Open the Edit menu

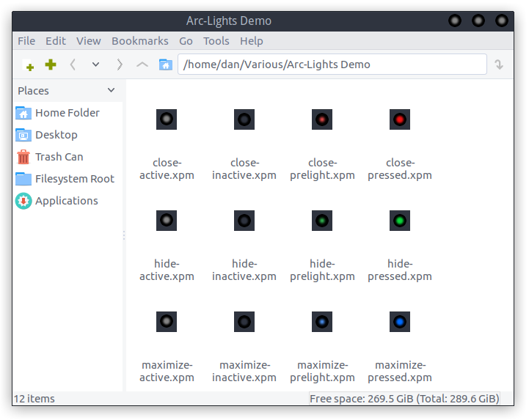(56, 41)
